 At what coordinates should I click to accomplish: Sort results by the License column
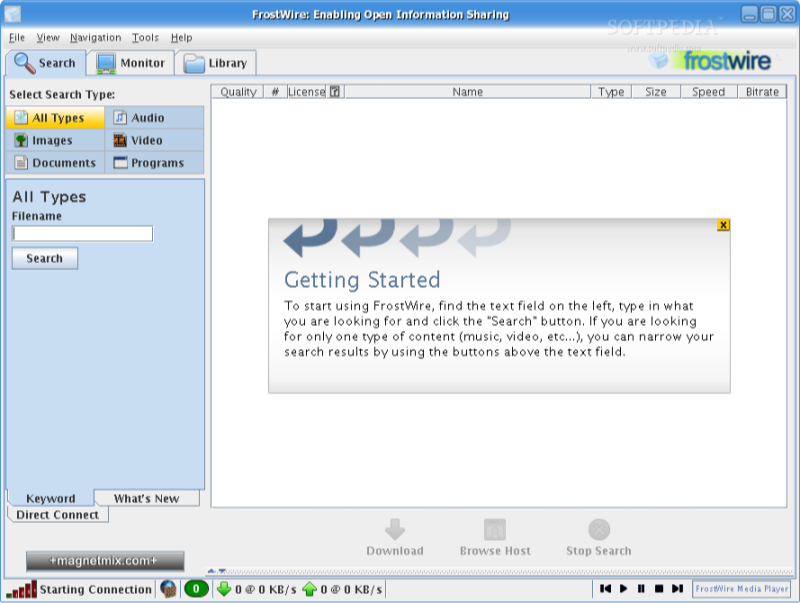[x=307, y=92]
